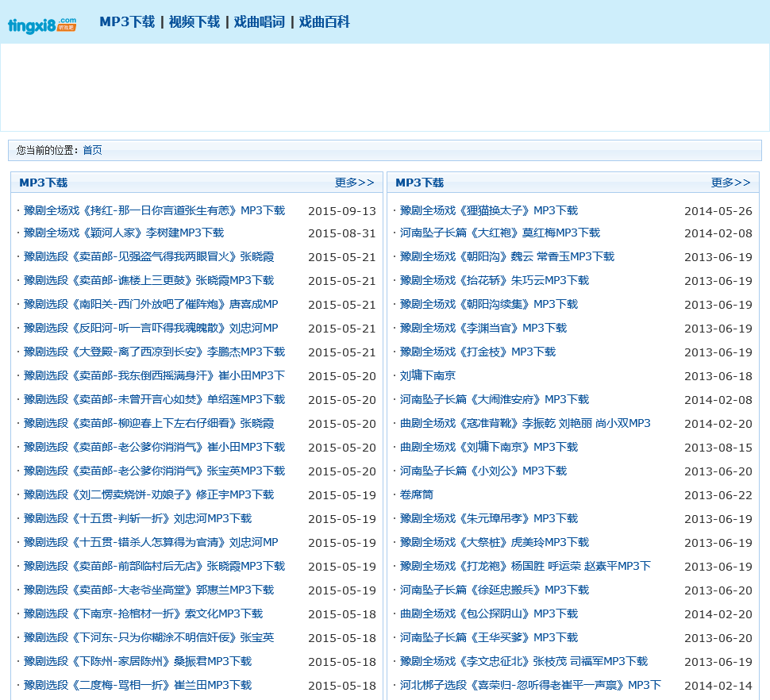Open the 视频下载 navigation menu
The height and width of the screenshot is (700, 770).
point(194,22)
